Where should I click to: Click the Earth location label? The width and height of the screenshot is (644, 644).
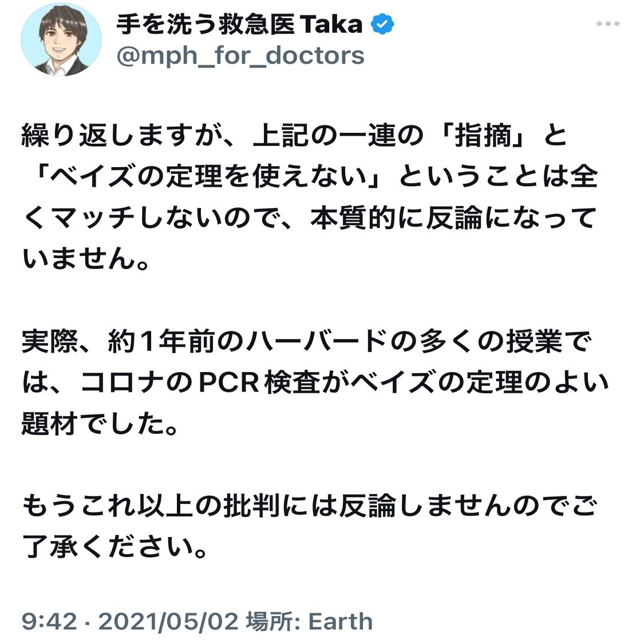click(x=341, y=621)
